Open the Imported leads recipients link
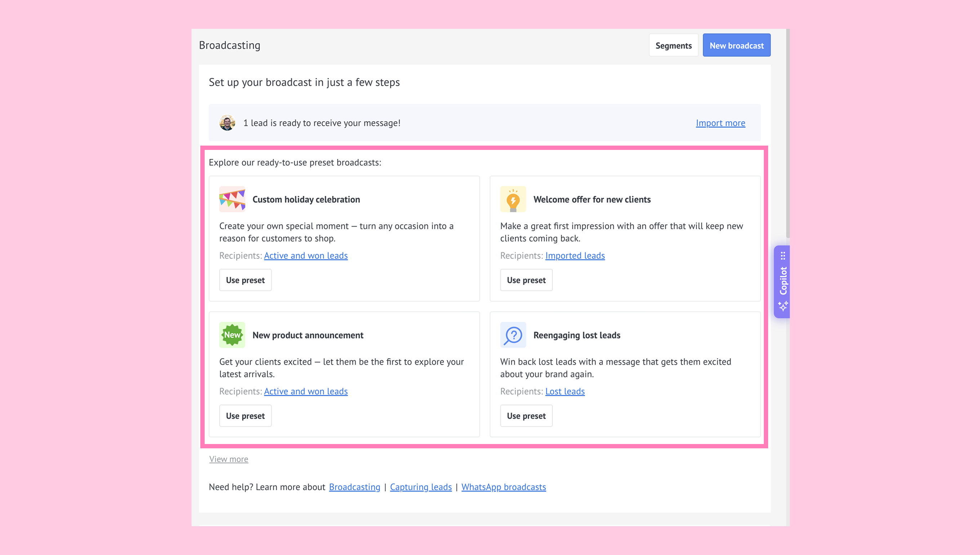The image size is (980, 555). point(575,256)
